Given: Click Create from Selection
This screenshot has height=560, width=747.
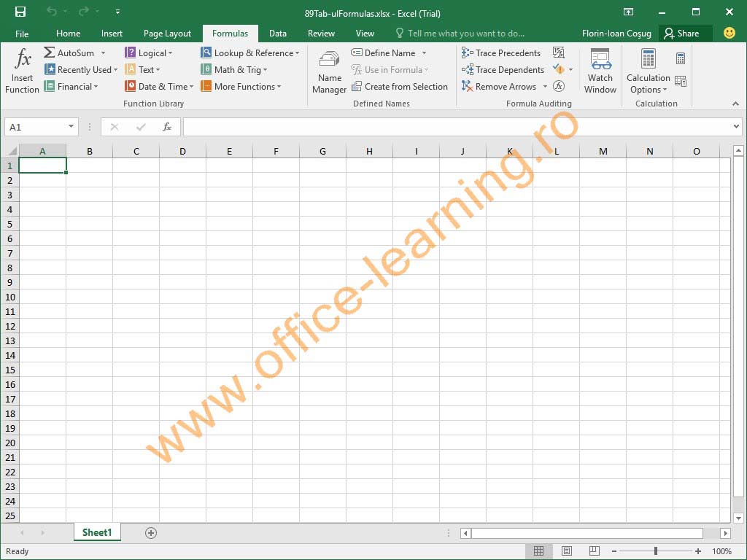Looking at the screenshot, I should coord(399,86).
